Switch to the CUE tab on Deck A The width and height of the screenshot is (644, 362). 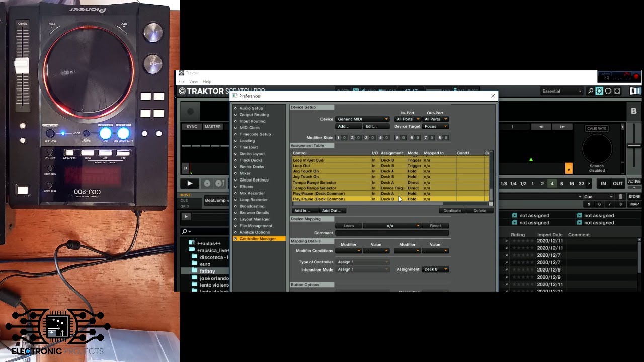(184, 200)
